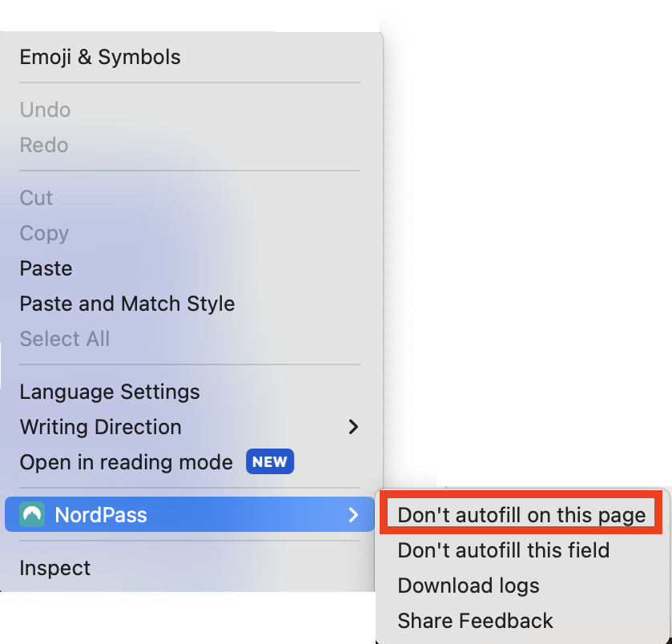Open Share Feedback option
The height and width of the screenshot is (644, 672).
[475, 620]
